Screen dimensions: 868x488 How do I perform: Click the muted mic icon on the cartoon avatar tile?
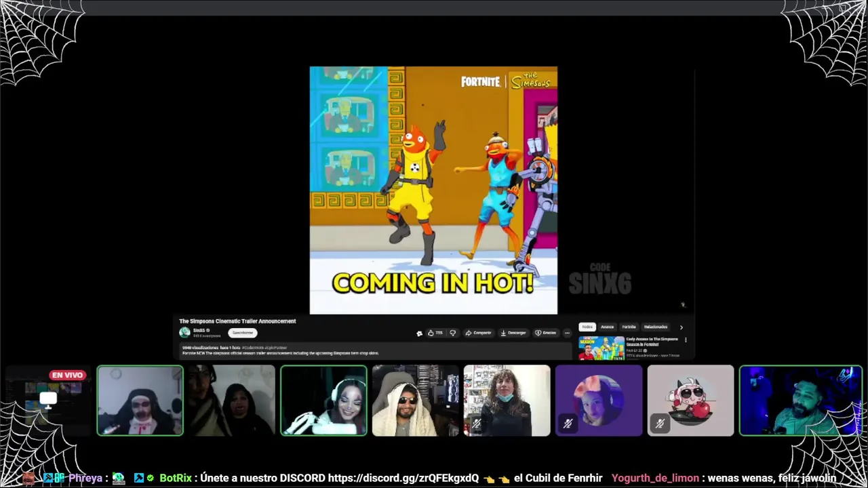(x=660, y=424)
